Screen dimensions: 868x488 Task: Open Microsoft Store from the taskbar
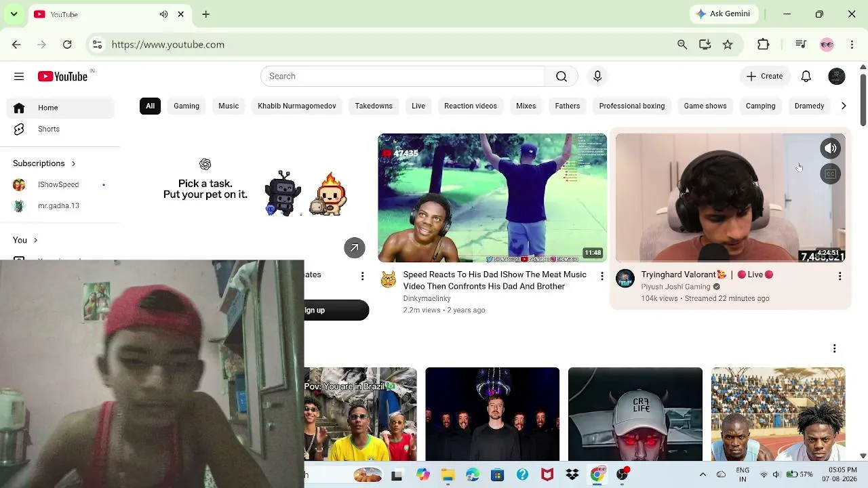[x=497, y=475]
